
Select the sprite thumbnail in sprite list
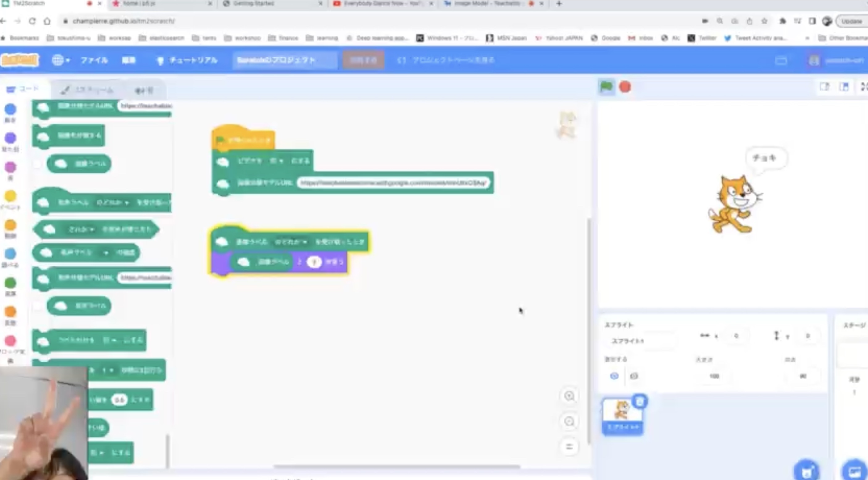(x=622, y=417)
